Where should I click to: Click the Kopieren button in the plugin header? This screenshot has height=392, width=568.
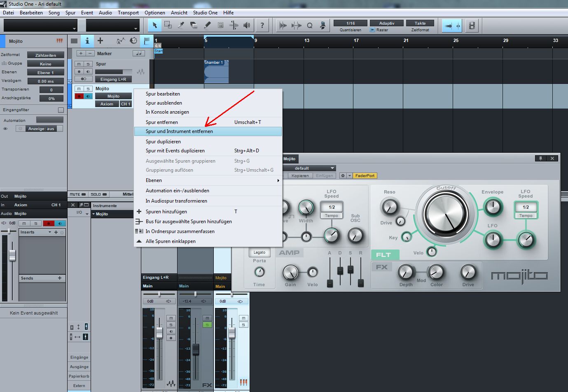300,175
